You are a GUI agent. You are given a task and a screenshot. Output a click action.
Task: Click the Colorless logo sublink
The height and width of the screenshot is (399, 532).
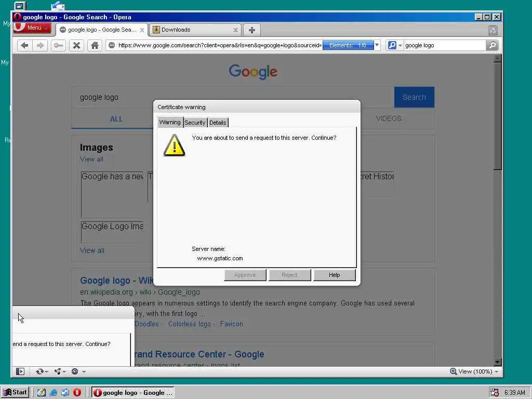[189, 324]
